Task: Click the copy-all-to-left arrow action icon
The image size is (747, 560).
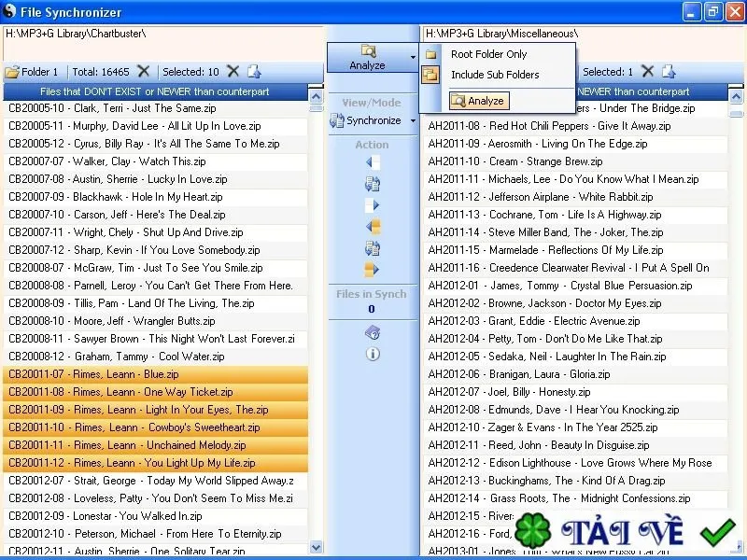Action: [x=373, y=162]
